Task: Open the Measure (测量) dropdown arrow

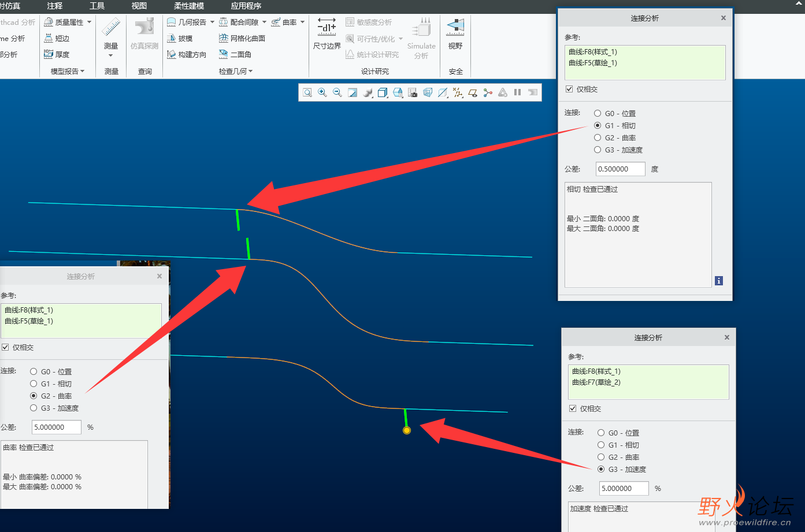Action: point(111,55)
